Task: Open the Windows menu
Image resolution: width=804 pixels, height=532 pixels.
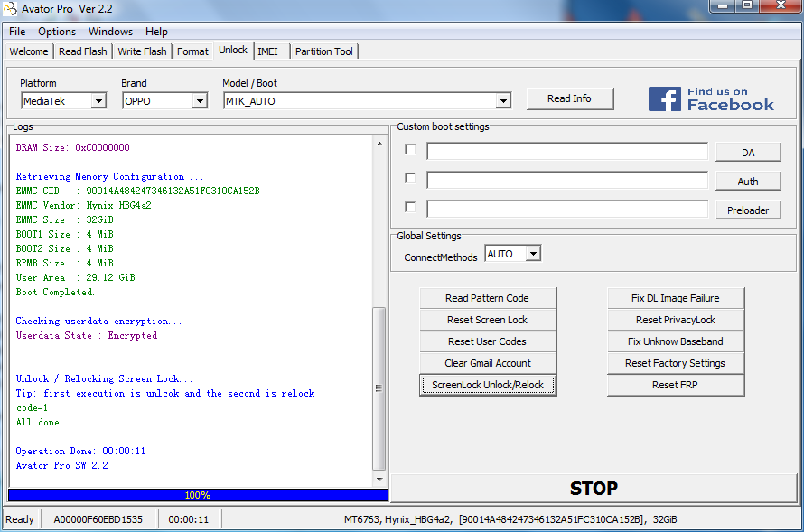Action: 111,32
